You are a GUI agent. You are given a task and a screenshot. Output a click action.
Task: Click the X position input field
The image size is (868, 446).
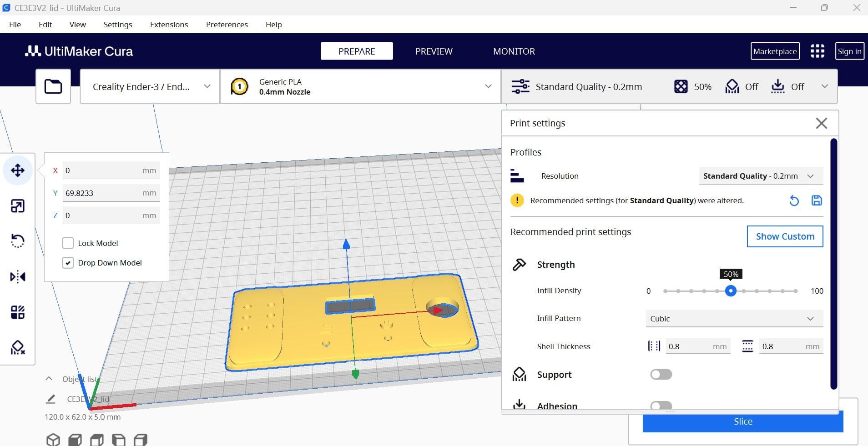click(x=111, y=170)
